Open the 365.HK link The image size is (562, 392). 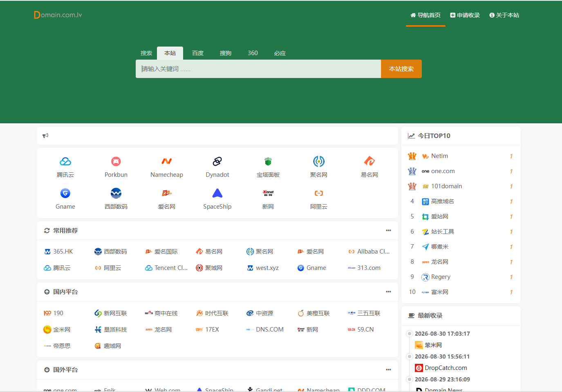(x=58, y=252)
